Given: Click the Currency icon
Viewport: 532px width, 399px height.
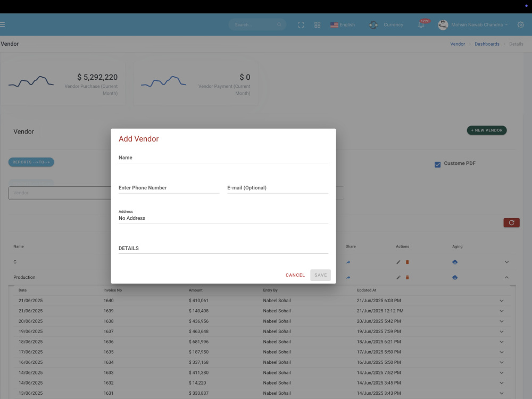Looking at the screenshot, I should (x=373, y=25).
